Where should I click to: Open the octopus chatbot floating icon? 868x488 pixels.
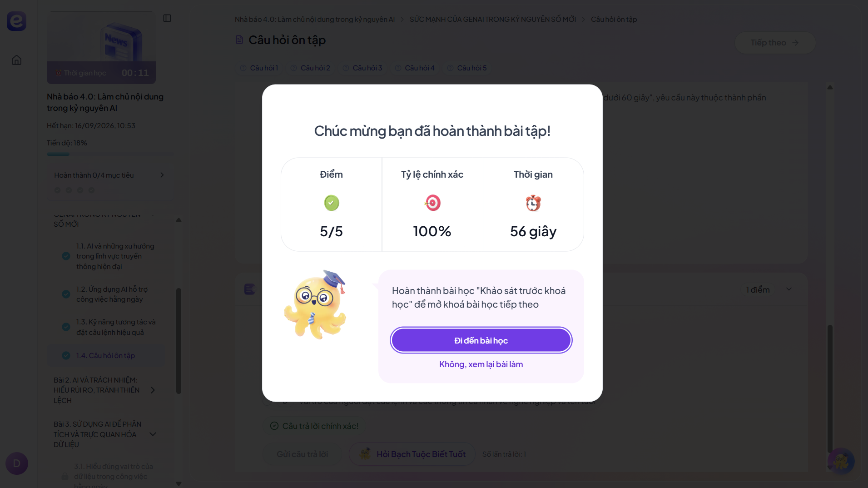click(841, 461)
